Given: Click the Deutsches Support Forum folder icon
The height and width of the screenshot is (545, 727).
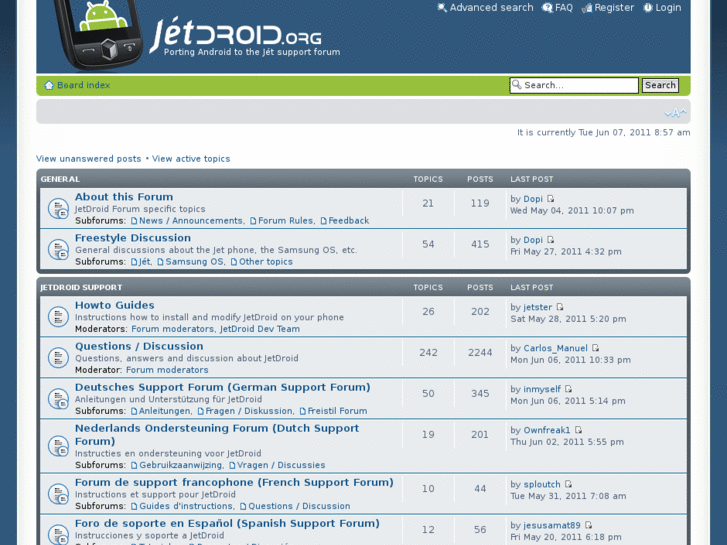Looking at the screenshot, I should [58, 398].
